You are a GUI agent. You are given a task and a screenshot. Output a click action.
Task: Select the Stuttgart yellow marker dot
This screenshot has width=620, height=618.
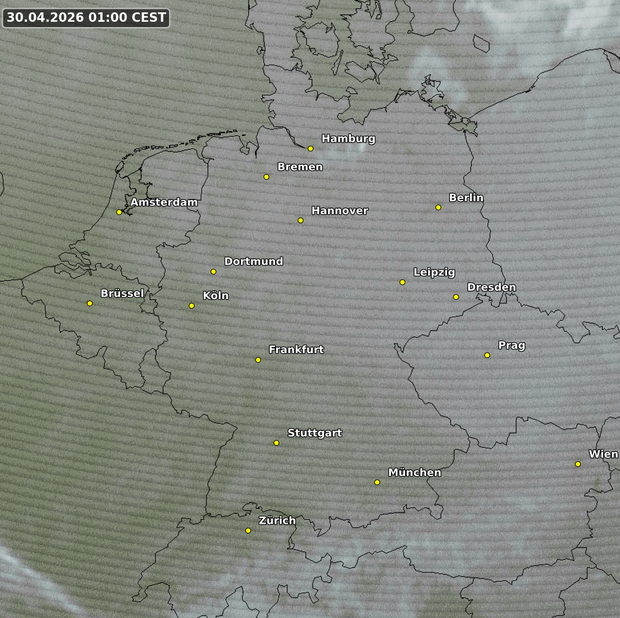pyautogui.click(x=277, y=442)
